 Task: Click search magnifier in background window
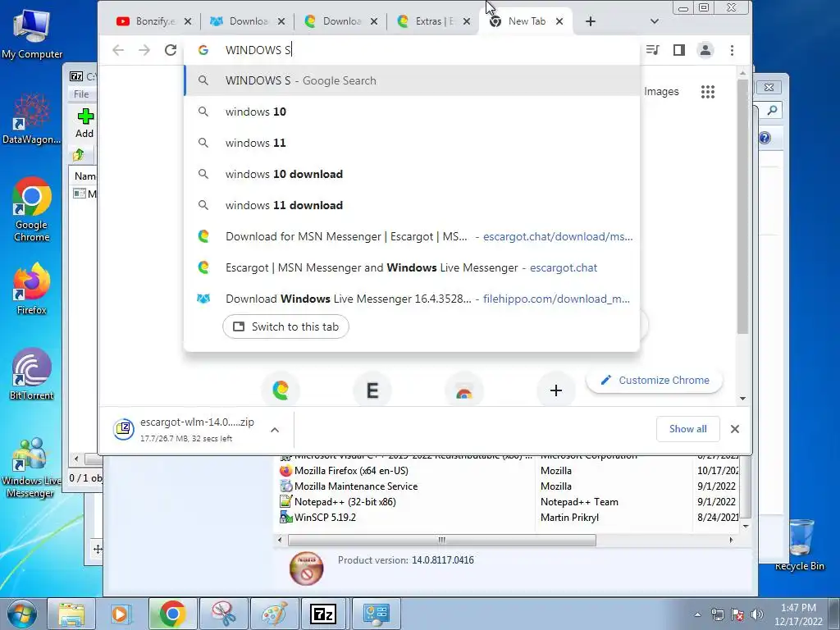771,111
